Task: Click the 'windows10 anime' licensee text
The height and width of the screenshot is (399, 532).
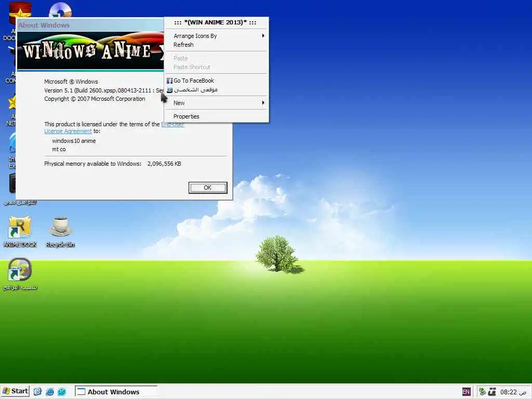Action: 74,141
